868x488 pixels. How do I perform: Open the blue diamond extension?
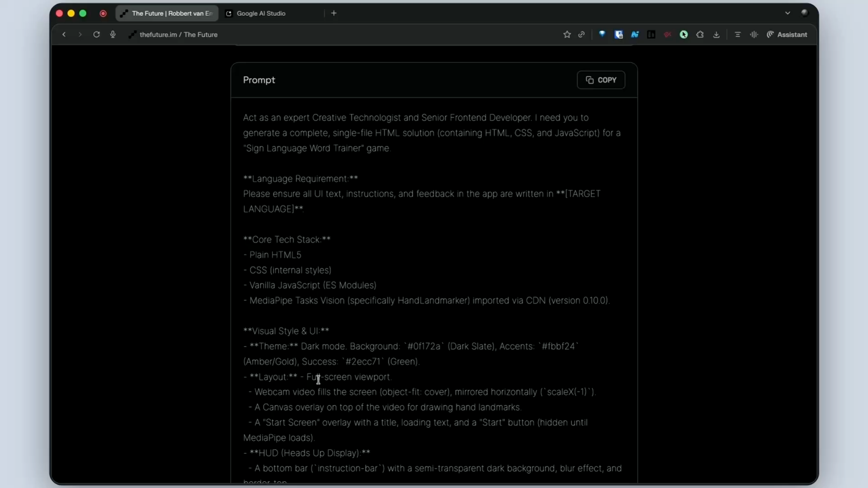[602, 34]
